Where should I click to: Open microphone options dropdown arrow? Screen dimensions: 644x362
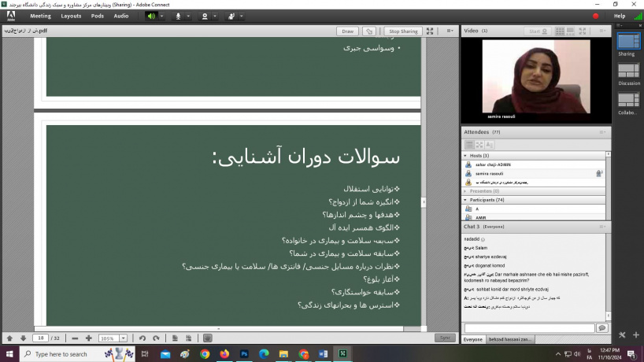(x=188, y=17)
